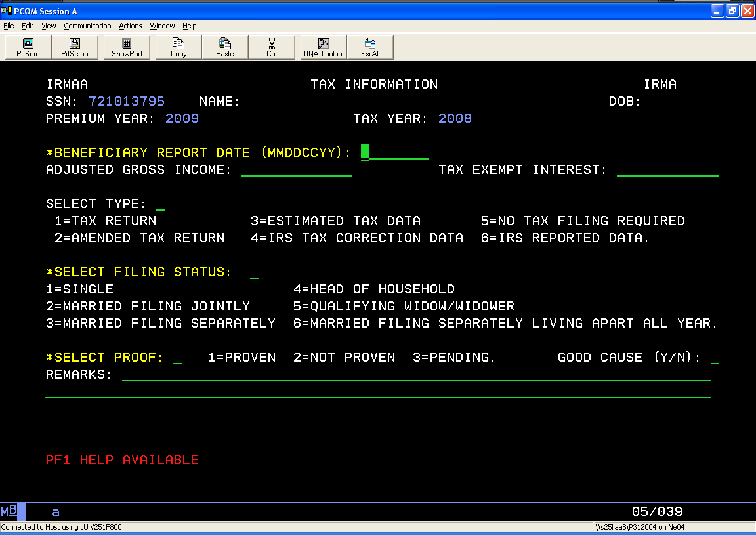Click the Adjusted Gross Income field
This screenshot has height=535, width=756.
(x=297, y=169)
